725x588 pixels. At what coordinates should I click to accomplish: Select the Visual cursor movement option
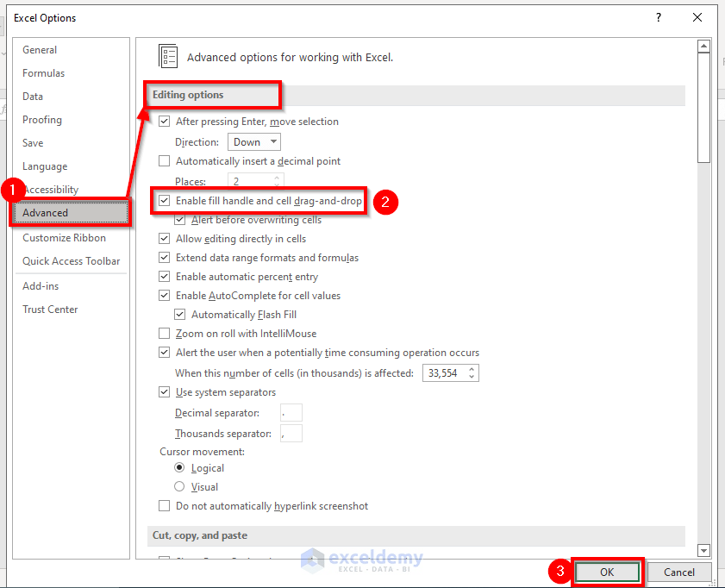pos(178,486)
